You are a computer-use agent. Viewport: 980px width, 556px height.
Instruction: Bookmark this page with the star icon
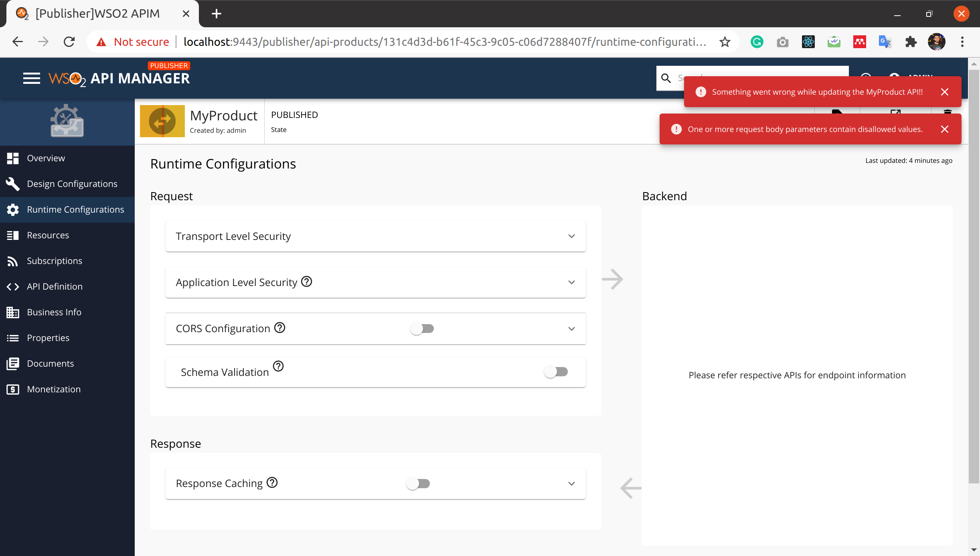(x=725, y=42)
